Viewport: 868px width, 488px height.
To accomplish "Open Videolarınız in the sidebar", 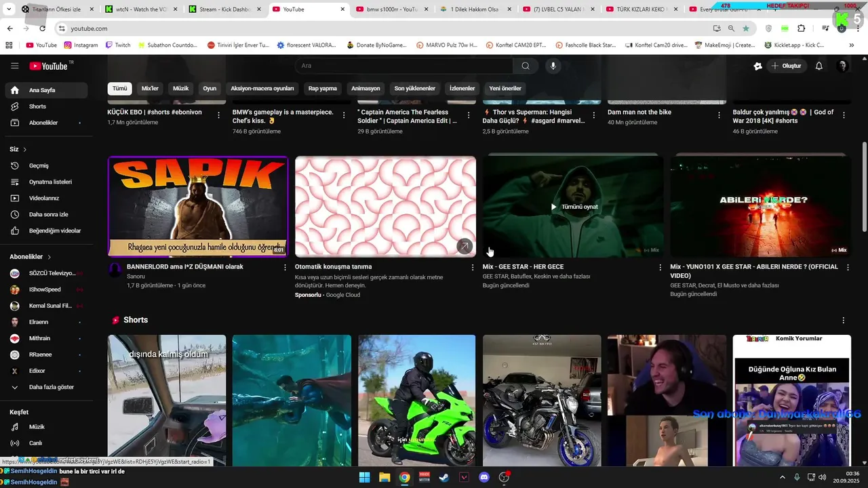I will (46, 198).
